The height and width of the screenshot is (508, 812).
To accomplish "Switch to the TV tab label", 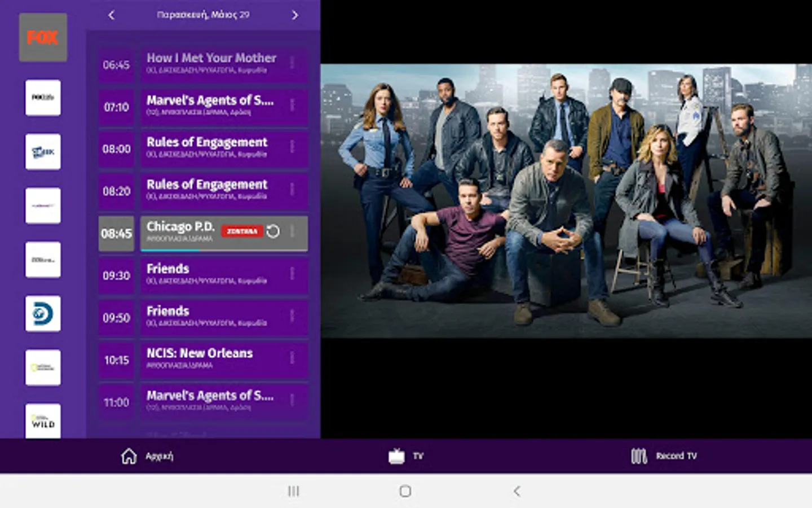I will (x=418, y=456).
